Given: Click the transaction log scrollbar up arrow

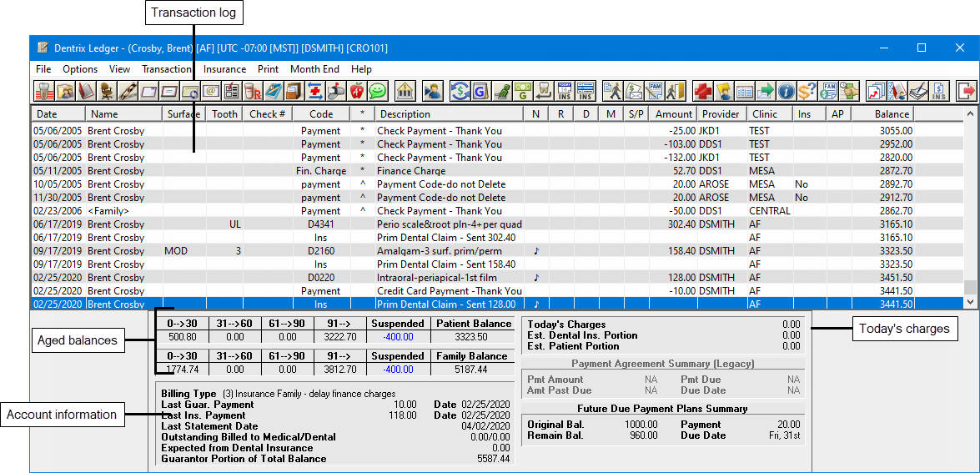Looking at the screenshot, I should pos(970,114).
